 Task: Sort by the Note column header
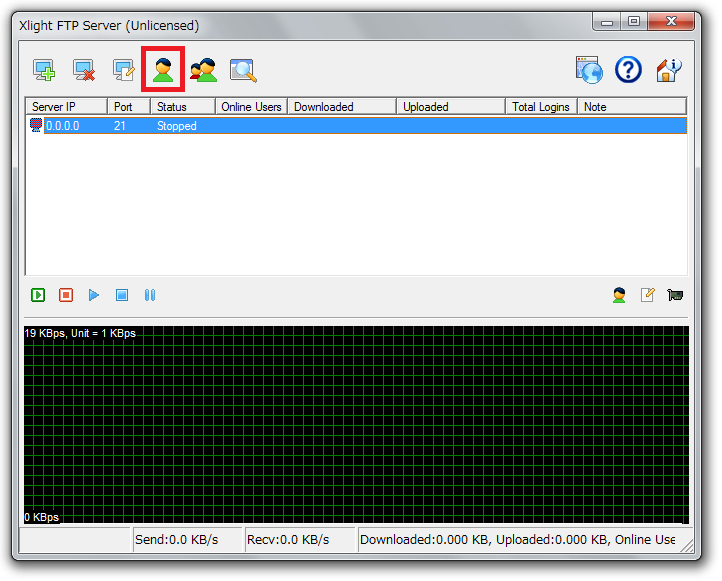point(632,107)
